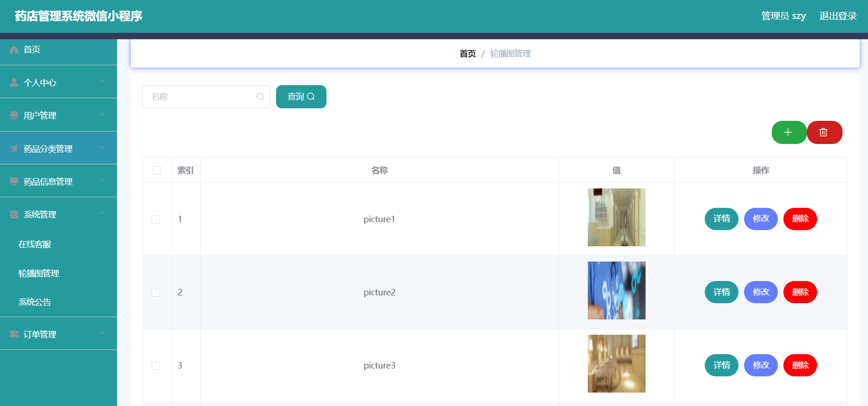Toggle the select-all checkbox in table header
The height and width of the screenshot is (406, 868).
tap(157, 170)
